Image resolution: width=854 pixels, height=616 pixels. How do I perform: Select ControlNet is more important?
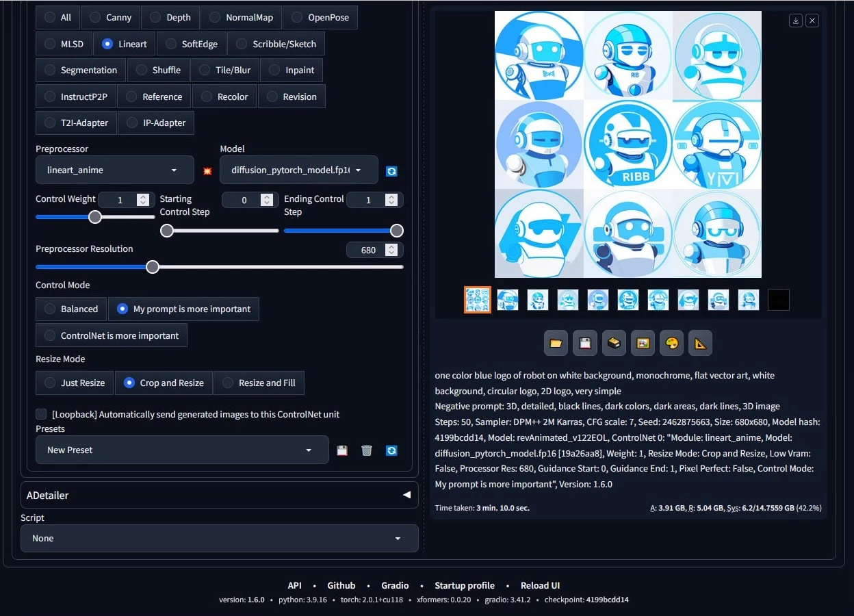111,335
